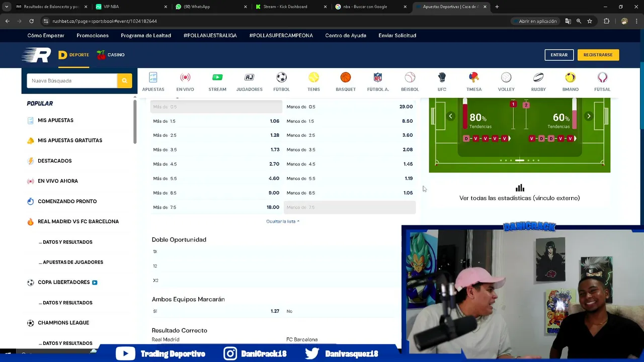This screenshot has width=644, height=362.
Task: Click Abrir en aplicación in address bar
Action: pyautogui.click(x=535, y=21)
